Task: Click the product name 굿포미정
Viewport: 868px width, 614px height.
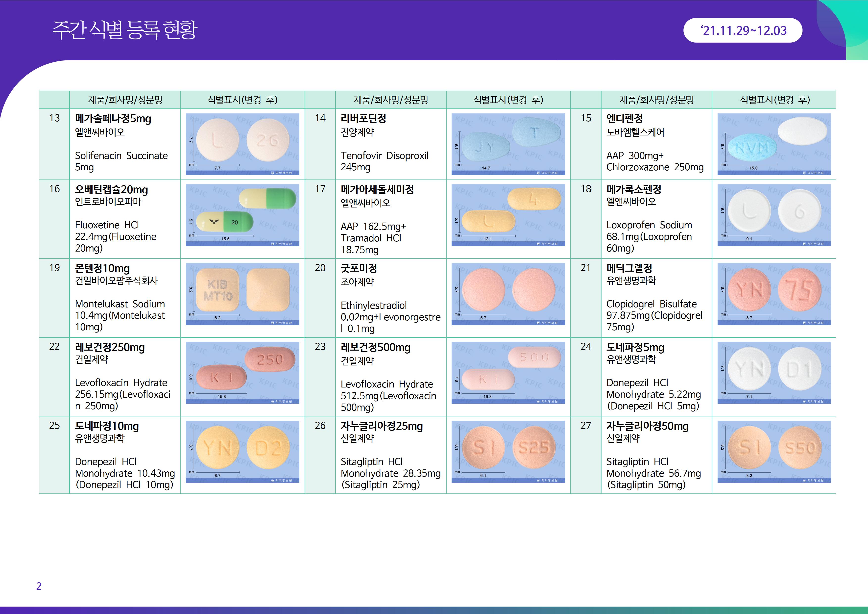Action: pos(359,268)
